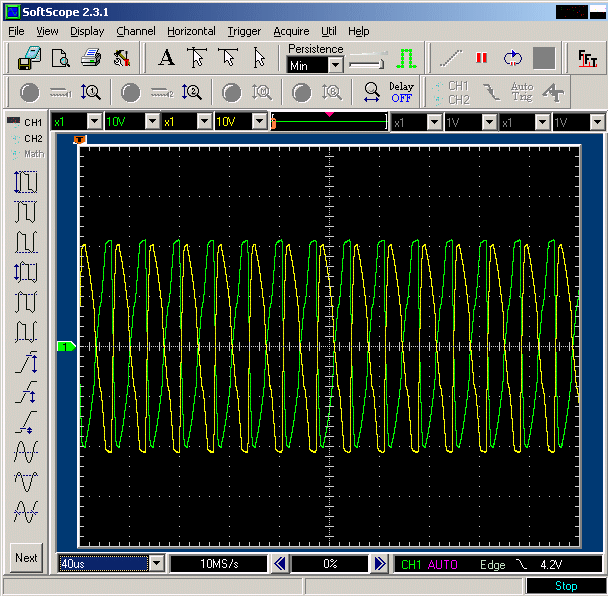Expand the second green x1 probe dropdown
Screen dimensions: 608x596
[x=204, y=122]
